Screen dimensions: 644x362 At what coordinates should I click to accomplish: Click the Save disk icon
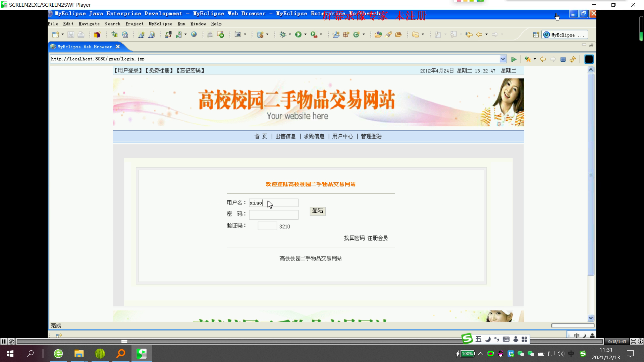[x=71, y=35]
